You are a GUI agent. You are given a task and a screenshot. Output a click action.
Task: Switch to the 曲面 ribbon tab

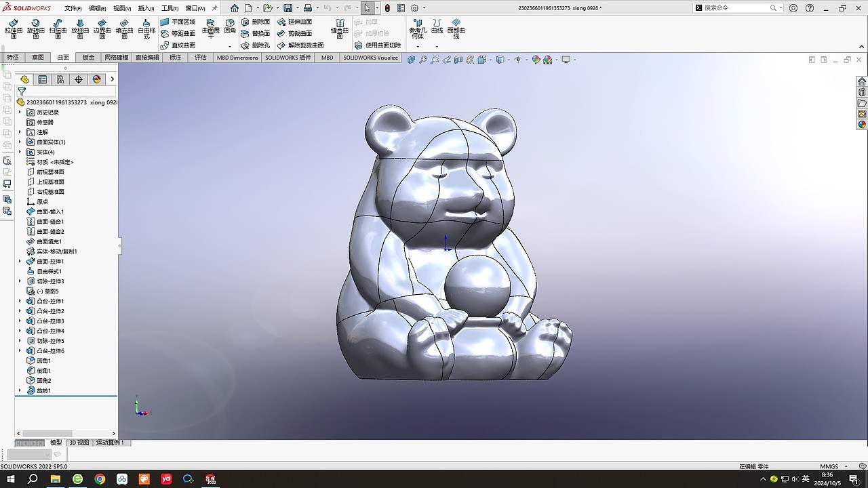point(62,57)
